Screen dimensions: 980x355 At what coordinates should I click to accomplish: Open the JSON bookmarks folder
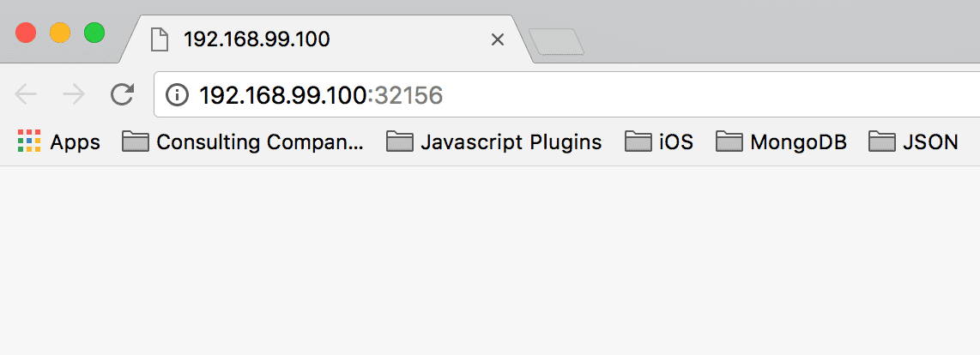coord(913,141)
